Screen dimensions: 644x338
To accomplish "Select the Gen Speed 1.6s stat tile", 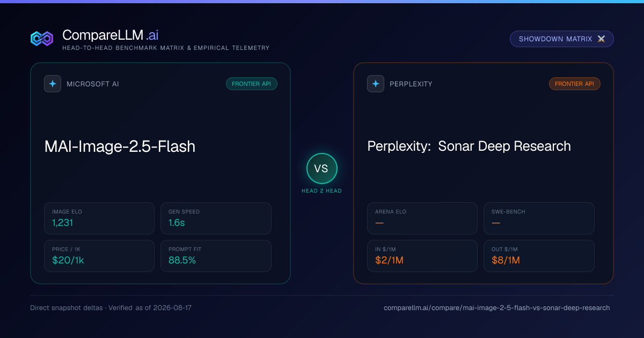I will 216,218.
